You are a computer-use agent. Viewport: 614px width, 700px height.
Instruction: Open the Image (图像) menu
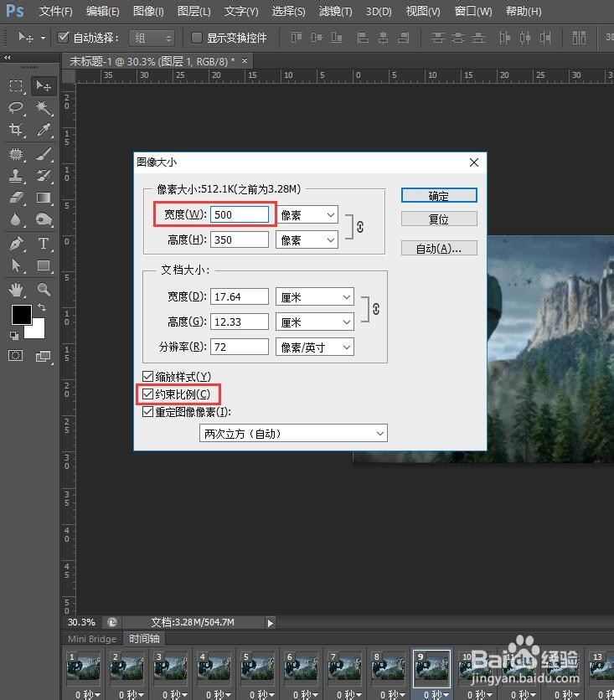click(149, 11)
